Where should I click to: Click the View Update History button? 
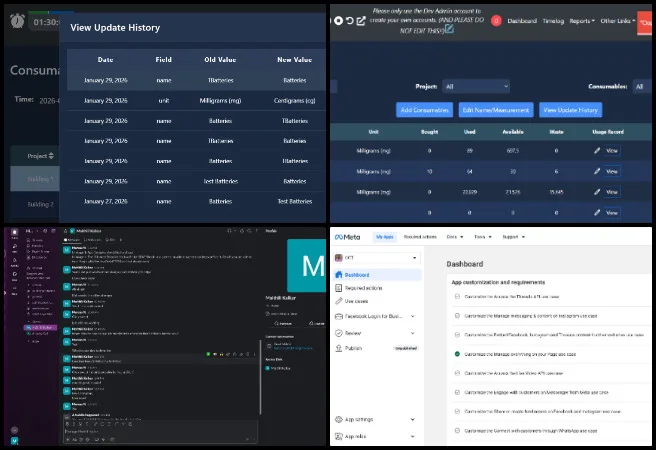570,110
